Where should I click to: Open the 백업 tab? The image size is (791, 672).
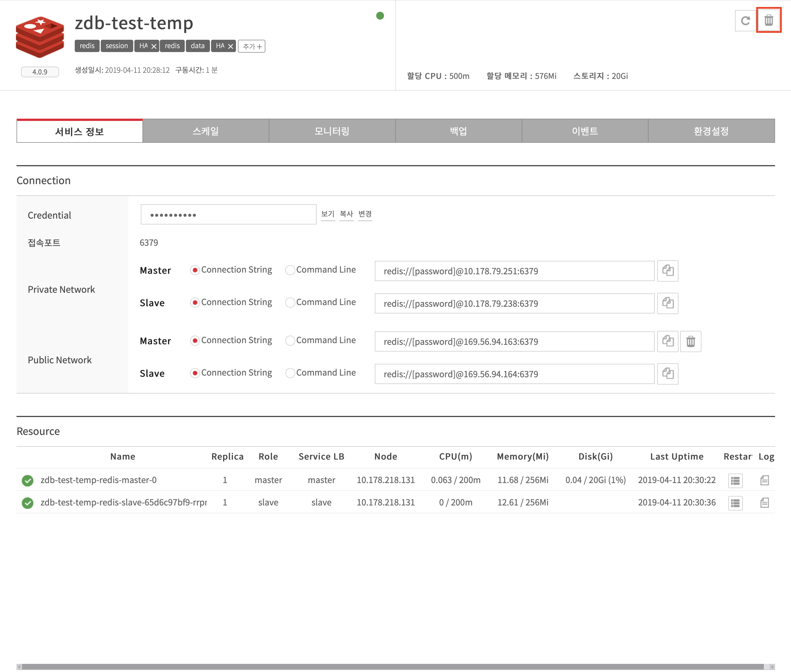point(458,131)
